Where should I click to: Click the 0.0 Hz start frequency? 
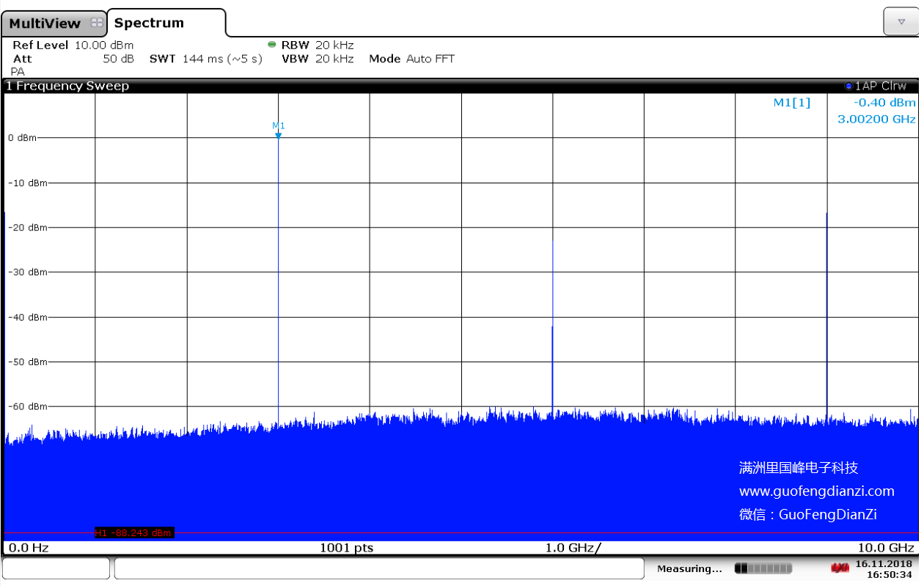(29, 548)
